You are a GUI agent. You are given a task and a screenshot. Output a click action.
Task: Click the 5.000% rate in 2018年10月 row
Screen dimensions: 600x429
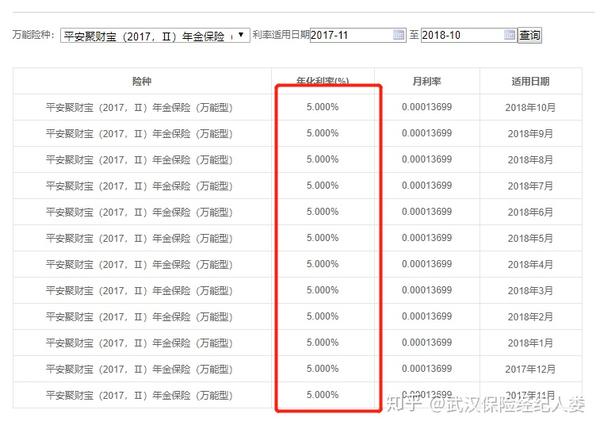(323, 107)
